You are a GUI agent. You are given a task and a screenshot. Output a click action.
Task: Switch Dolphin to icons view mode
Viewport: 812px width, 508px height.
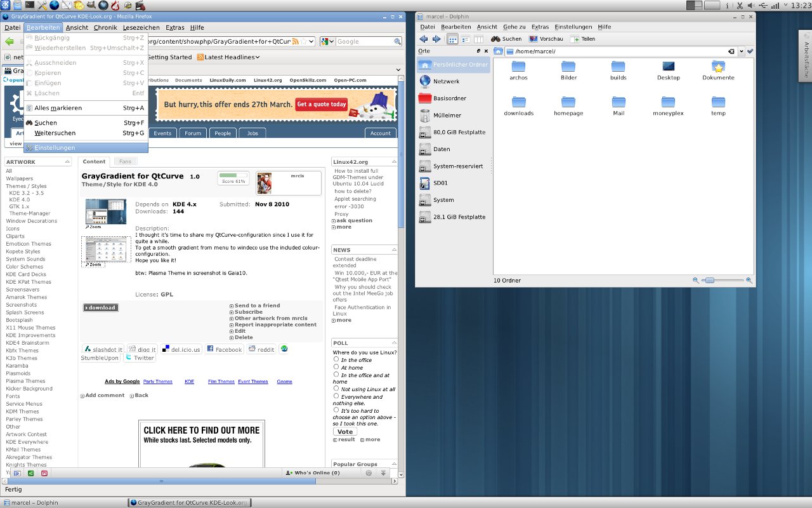[453, 39]
